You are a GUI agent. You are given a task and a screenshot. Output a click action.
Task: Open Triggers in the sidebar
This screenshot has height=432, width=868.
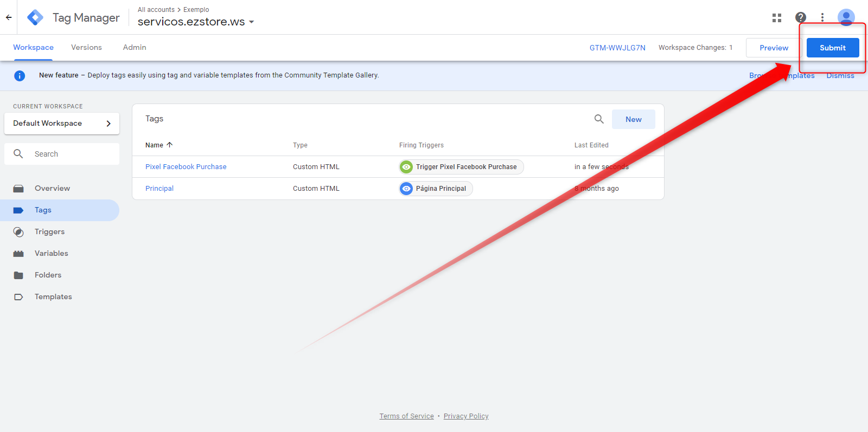(x=60, y=232)
